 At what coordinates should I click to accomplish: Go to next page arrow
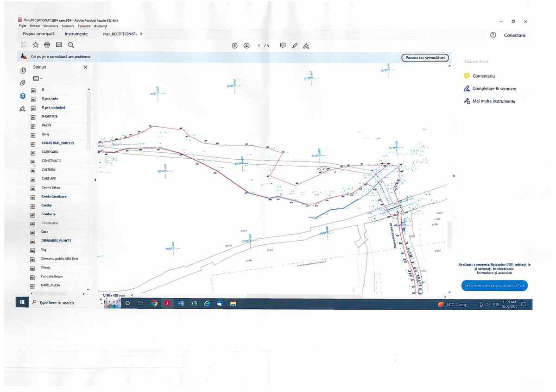[x=246, y=45]
